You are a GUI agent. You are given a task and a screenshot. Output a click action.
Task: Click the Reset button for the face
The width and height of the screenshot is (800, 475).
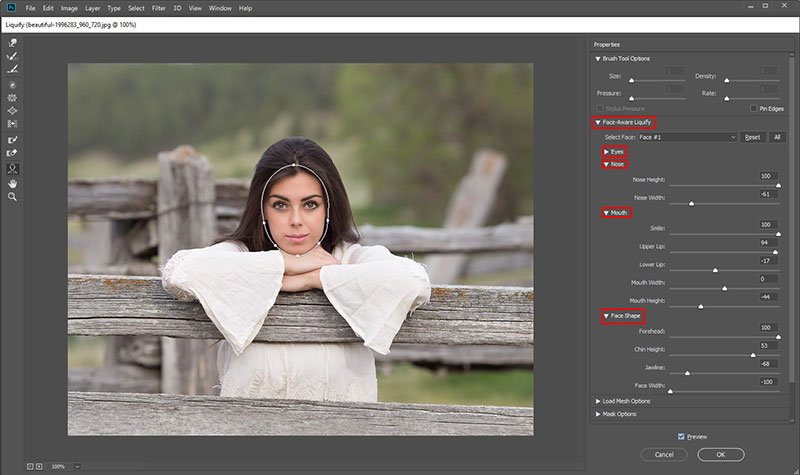[753, 137]
